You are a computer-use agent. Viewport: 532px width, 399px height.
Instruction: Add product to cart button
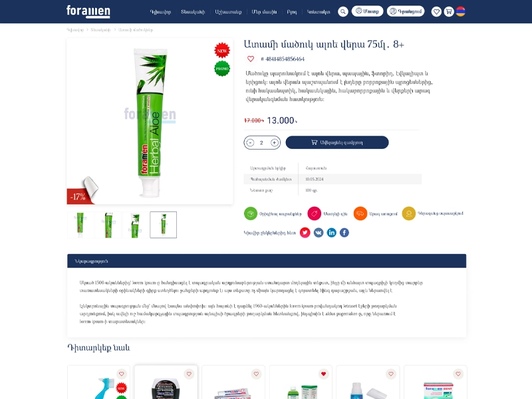tap(337, 142)
